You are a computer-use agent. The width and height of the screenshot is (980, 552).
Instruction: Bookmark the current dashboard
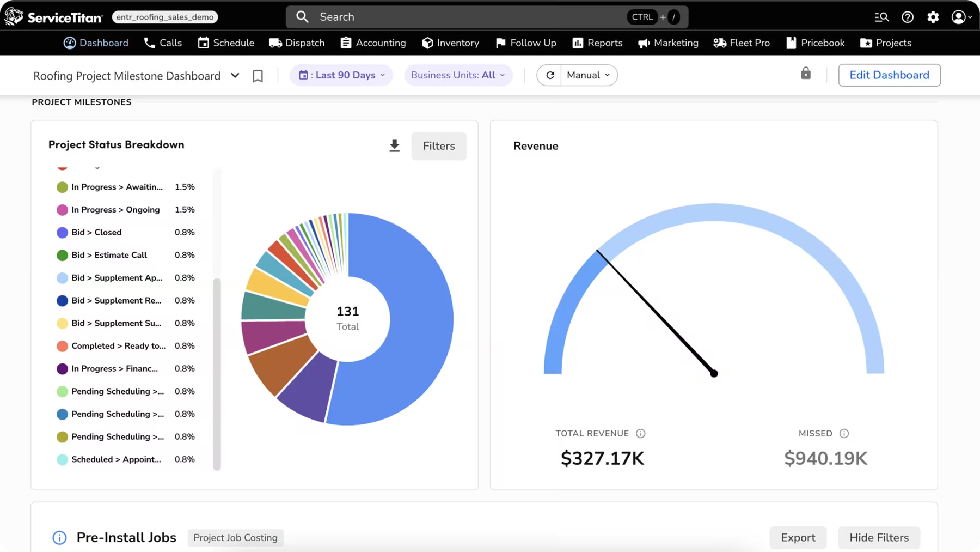click(x=258, y=76)
